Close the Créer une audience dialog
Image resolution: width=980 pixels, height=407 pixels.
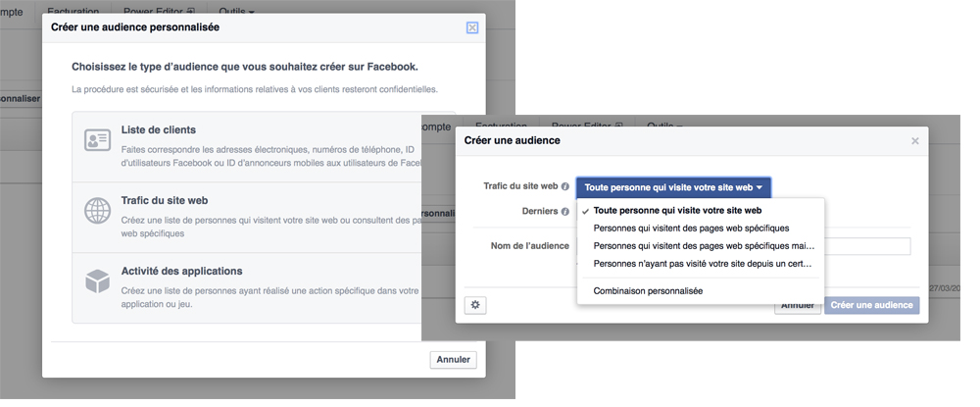(x=915, y=140)
